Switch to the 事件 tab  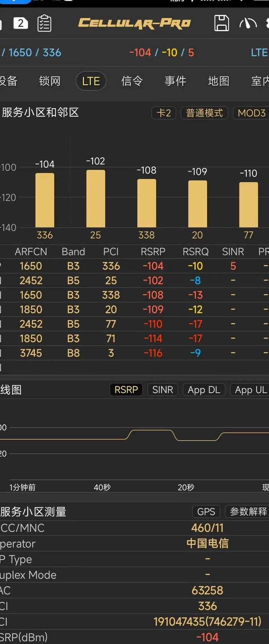pyautogui.click(x=175, y=81)
